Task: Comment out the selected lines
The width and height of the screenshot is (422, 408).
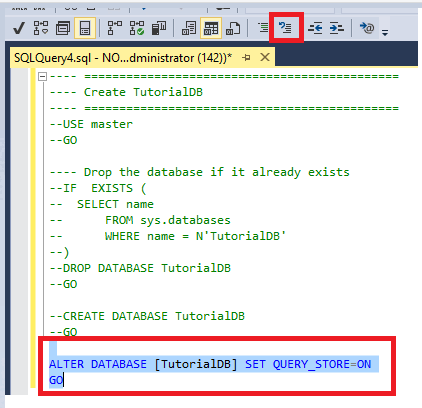Action: pos(263,28)
